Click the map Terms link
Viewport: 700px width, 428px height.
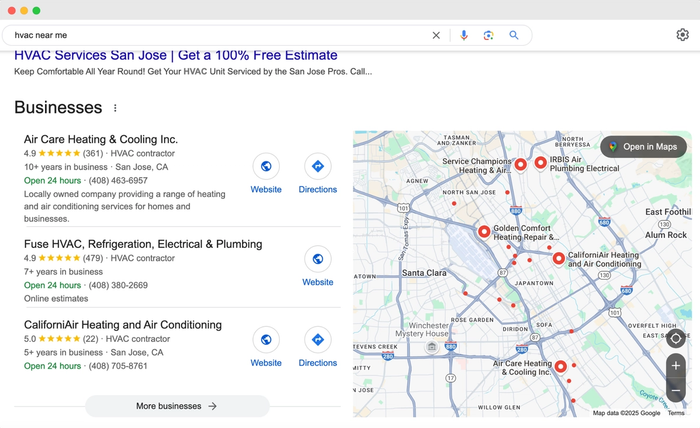[676, 413]
